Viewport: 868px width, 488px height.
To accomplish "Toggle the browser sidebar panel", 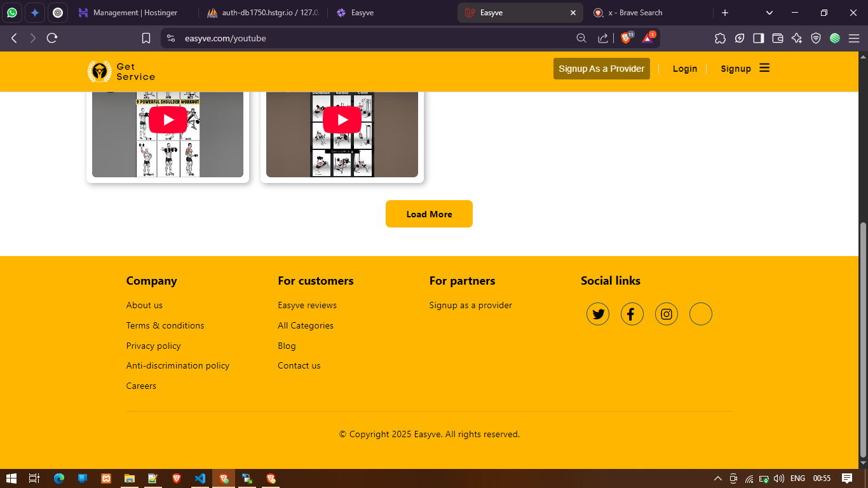I will [758, 38].
